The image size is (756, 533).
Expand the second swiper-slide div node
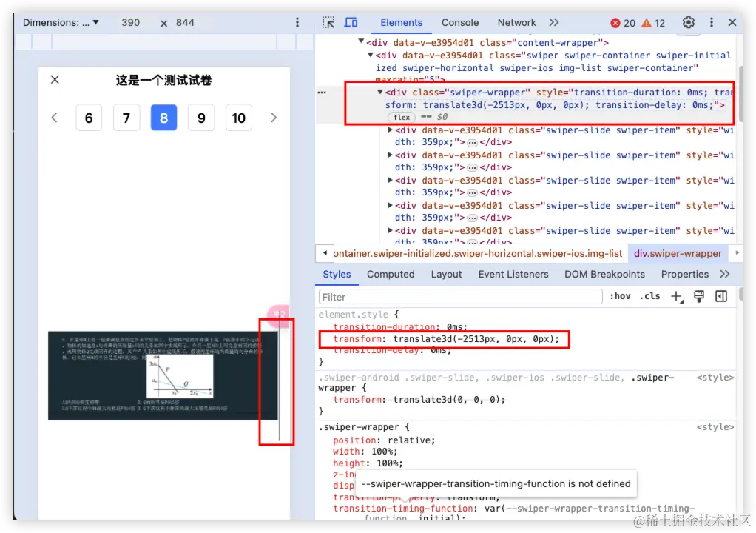(x=390, y=155)
